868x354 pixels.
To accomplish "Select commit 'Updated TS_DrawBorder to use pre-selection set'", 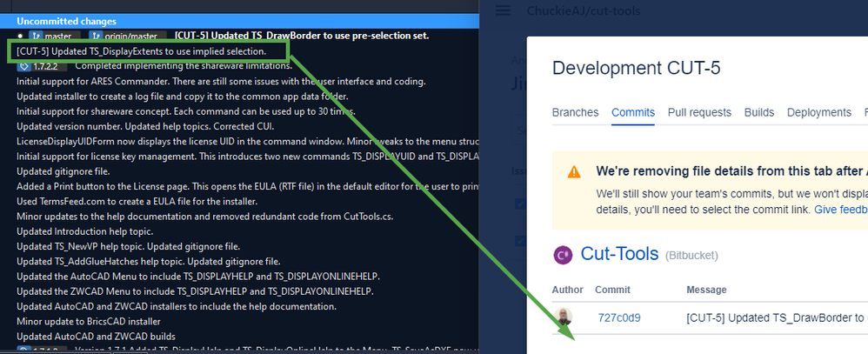I will pos(302,36).
